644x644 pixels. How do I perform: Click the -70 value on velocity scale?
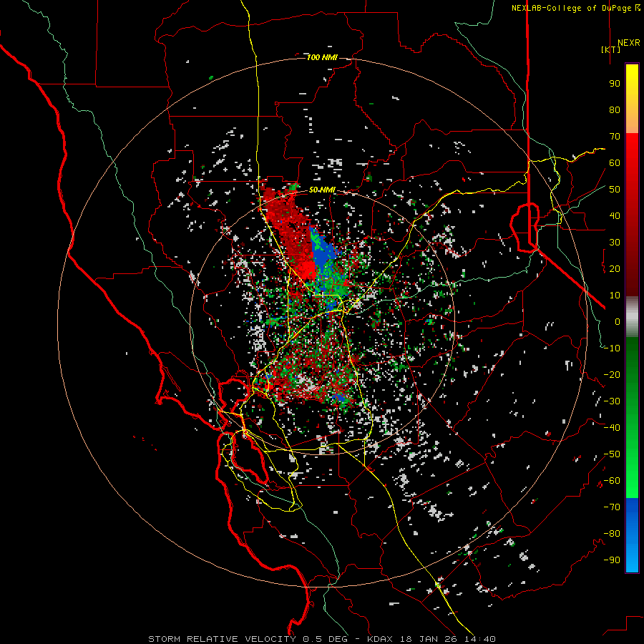pyautogui.click(x=612, y=507)
